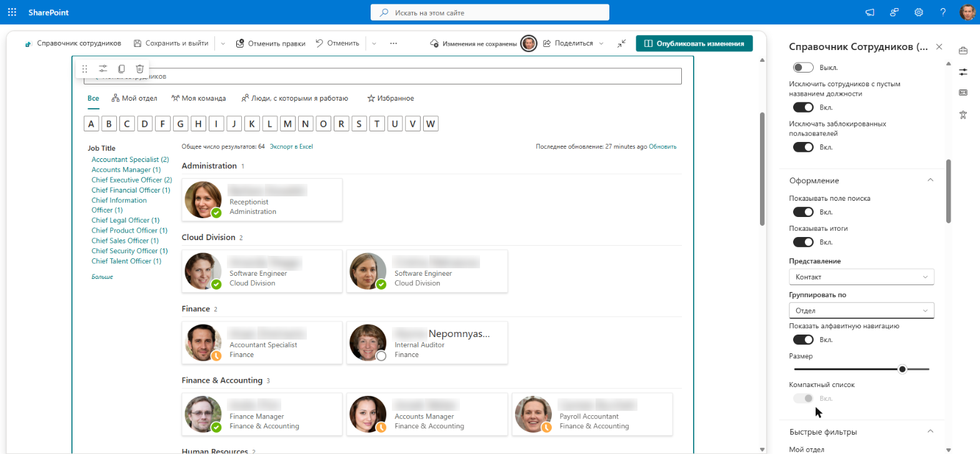This screenshot has height=454, width=980.
Task: Expand the dropdown arrow next to Сохранить и выйти
Action: (x=222, y=44)
